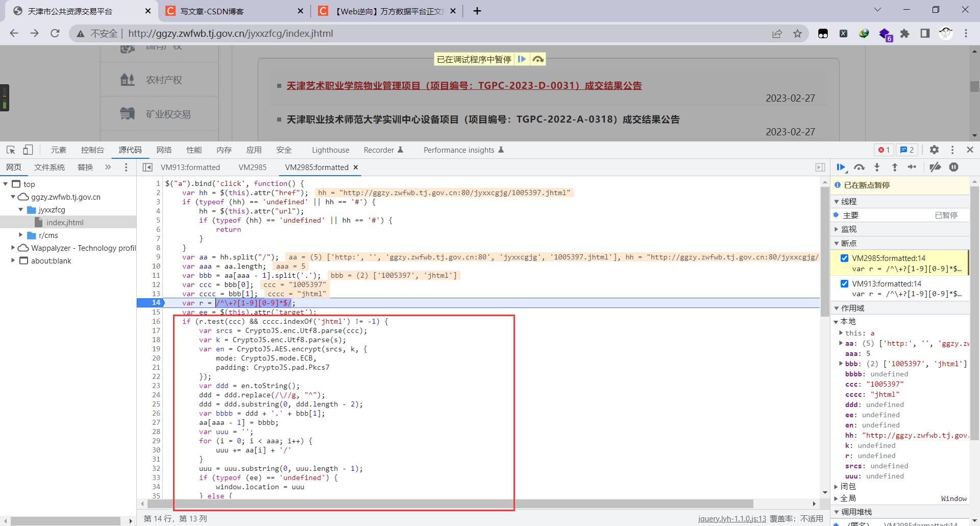
Task: Click the single Step debugger icon
Action: tap(912, 167)
